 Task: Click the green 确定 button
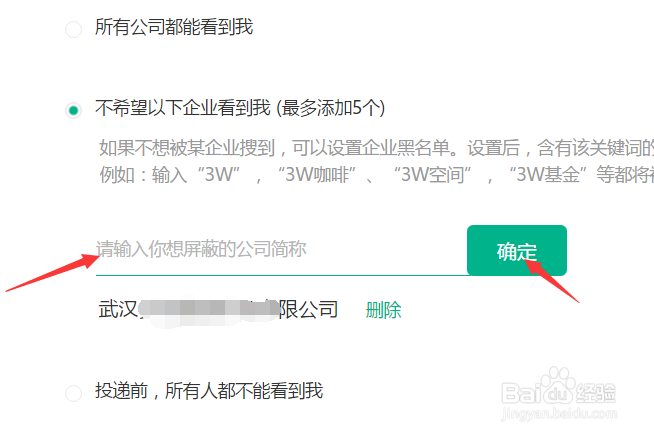517,250
